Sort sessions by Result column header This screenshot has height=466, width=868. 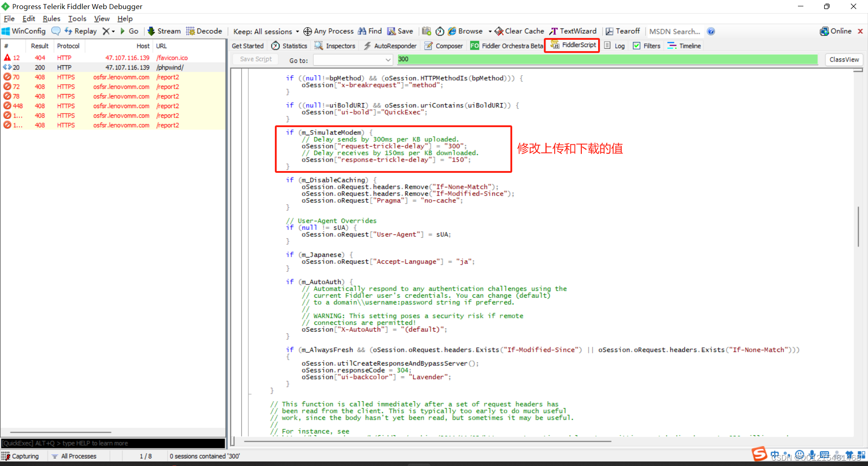tap(40, 46)
